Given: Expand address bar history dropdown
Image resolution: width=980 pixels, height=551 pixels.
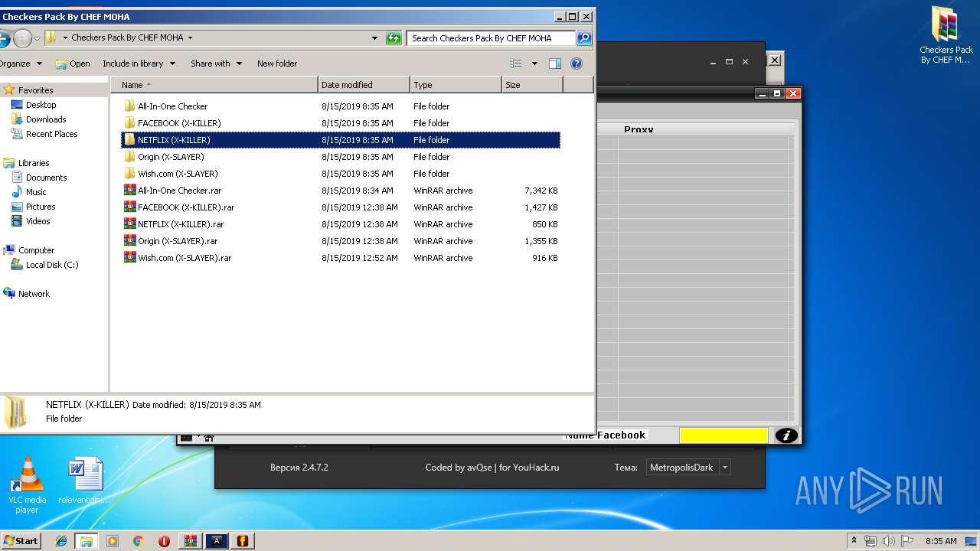Looking at the screenshot, I should (374, 37).
